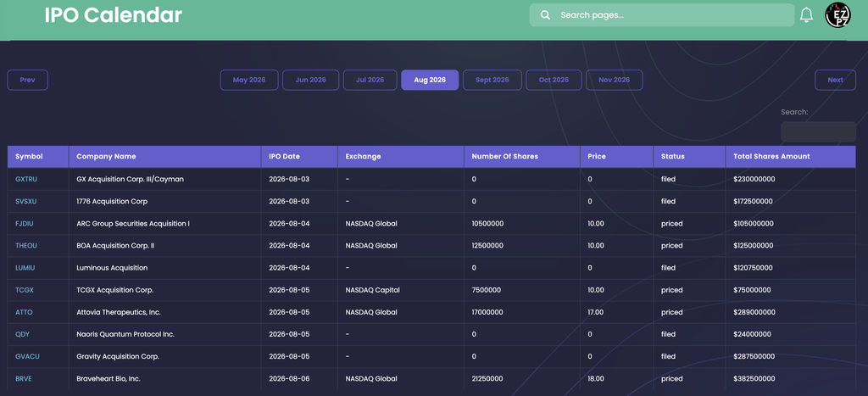Open the notifications bell icon
Viewport: 868px width, 396px height.
point(807,15)
